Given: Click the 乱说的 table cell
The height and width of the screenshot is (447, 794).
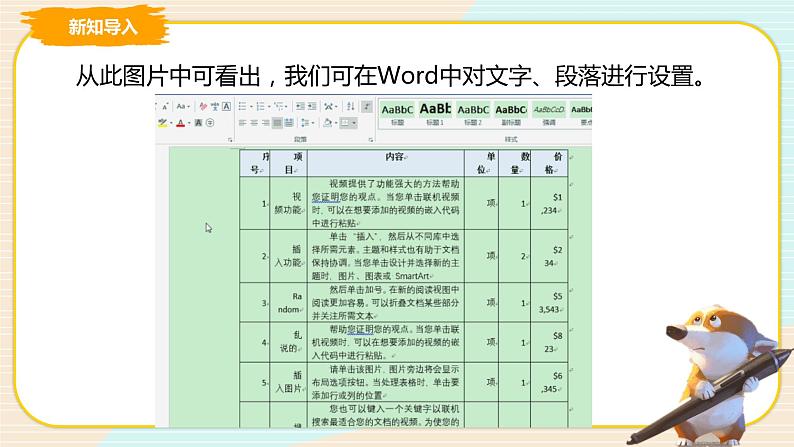Looking at the screenshot, I should (x=289, y=342).
